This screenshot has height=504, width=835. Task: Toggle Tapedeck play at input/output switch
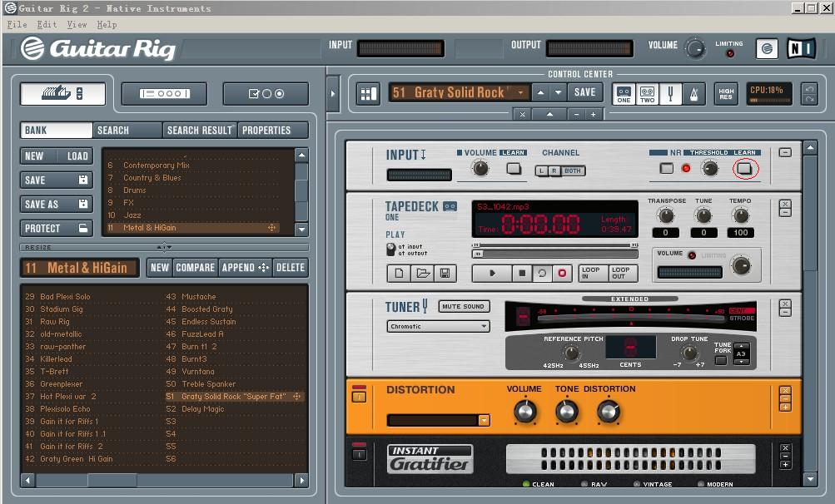[390, 249]
